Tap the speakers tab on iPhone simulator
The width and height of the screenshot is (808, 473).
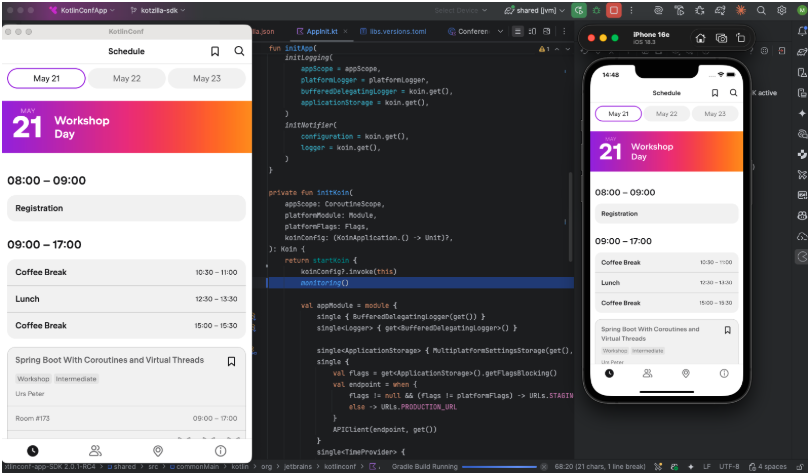647,374
